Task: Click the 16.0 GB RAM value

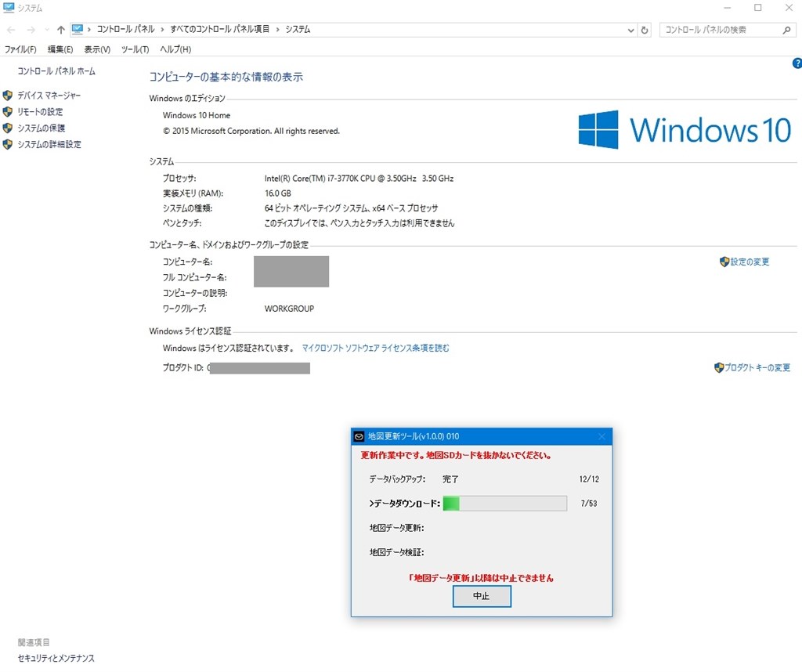Action: click(x=278, y=193)
